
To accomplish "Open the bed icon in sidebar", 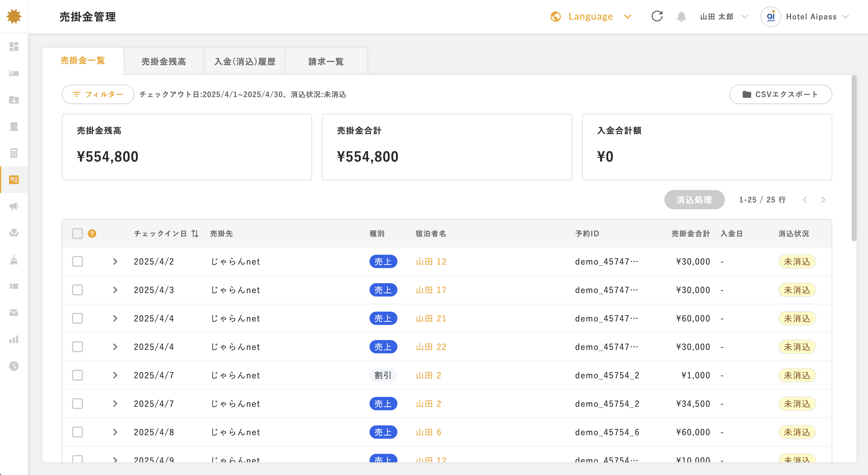I will click(x=14, y=73).
